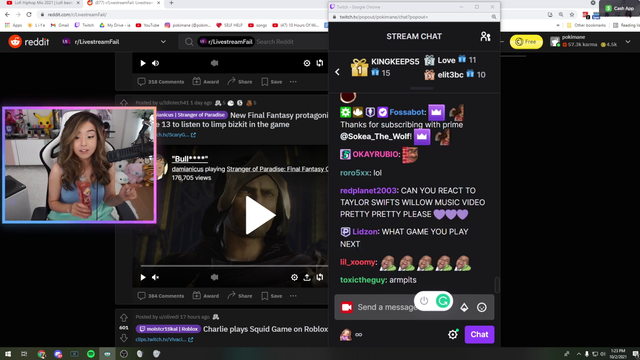The image size is (640, 360).
Task: Click the Grammarly icon in chat input
Action: (x=443, y=301)
